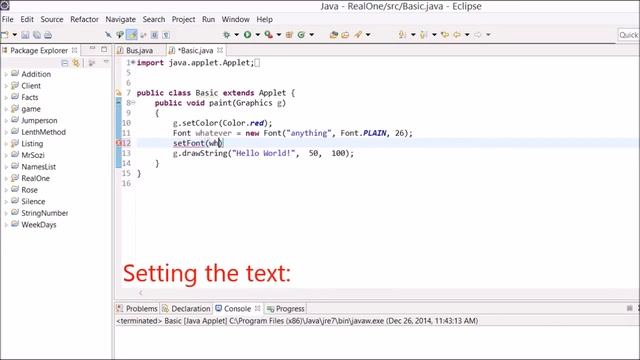
Task: Toggle Block Selection Mode toolbar button
Action: (x=154, y=35)
